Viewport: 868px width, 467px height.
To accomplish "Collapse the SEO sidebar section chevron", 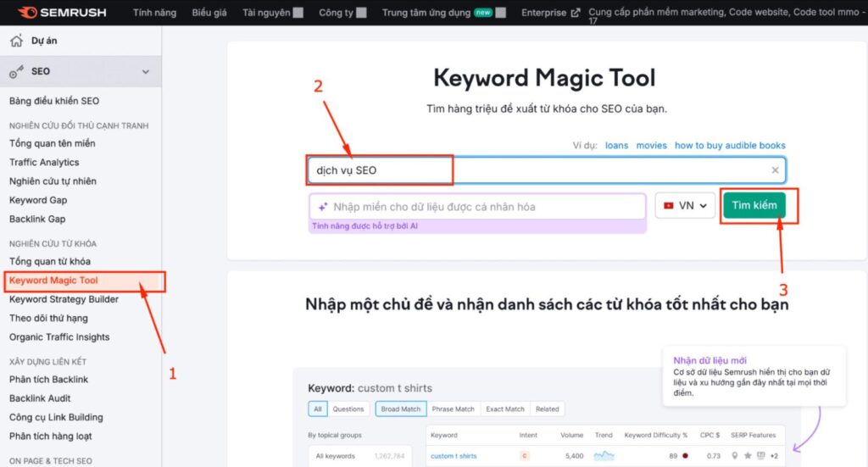I will tap(146, 72).
